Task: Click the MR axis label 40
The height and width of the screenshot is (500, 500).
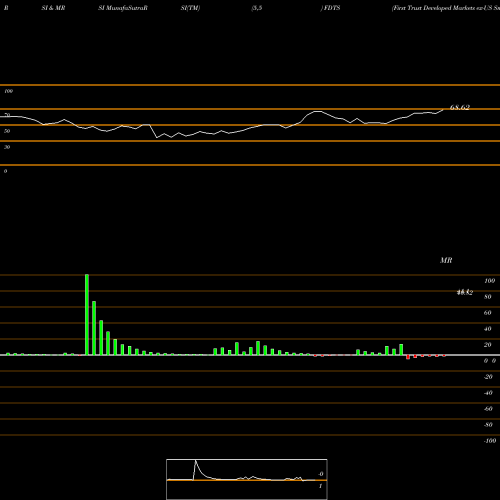Action: tap(488, 329)
